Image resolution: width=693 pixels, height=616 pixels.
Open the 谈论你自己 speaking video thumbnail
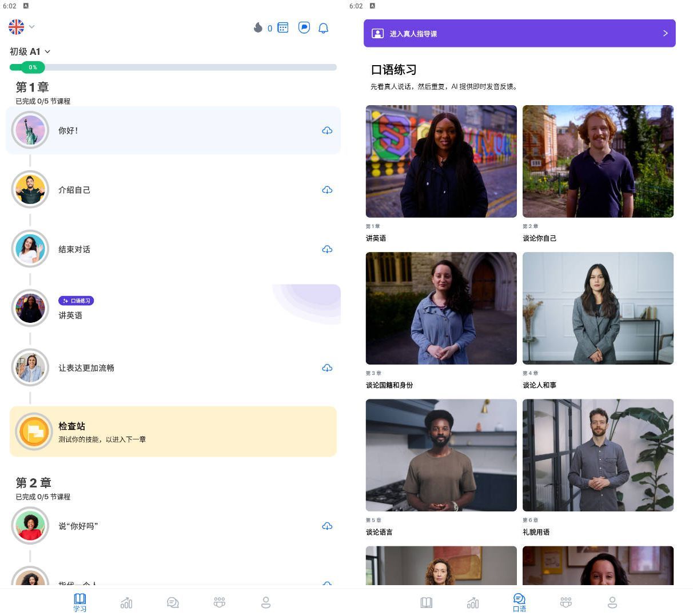[x=598, y=161]
